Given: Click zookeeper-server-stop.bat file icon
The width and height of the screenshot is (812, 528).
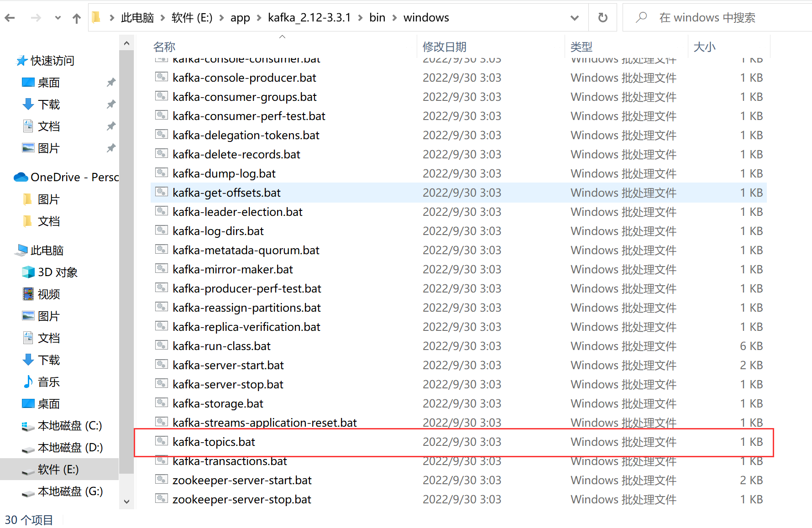Looking at the screenshot, I should pos(161,499).
